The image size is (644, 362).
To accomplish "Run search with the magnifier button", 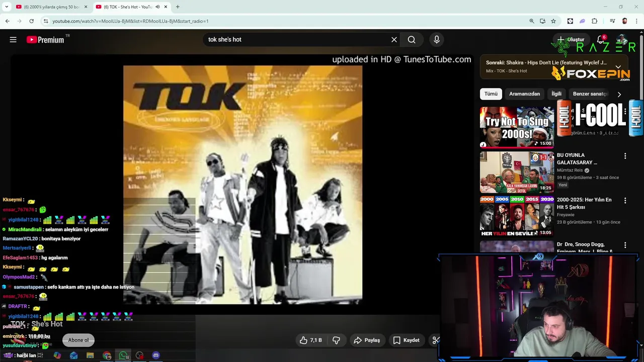I will (412, 40).
